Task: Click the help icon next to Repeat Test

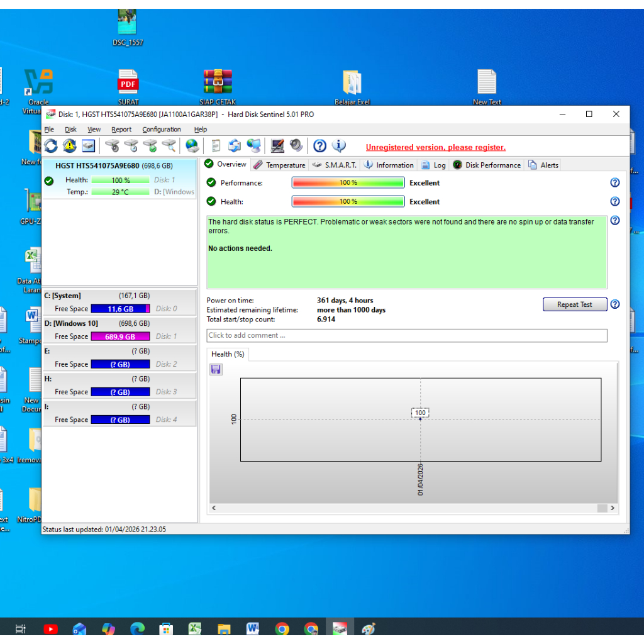Action: 615,304
